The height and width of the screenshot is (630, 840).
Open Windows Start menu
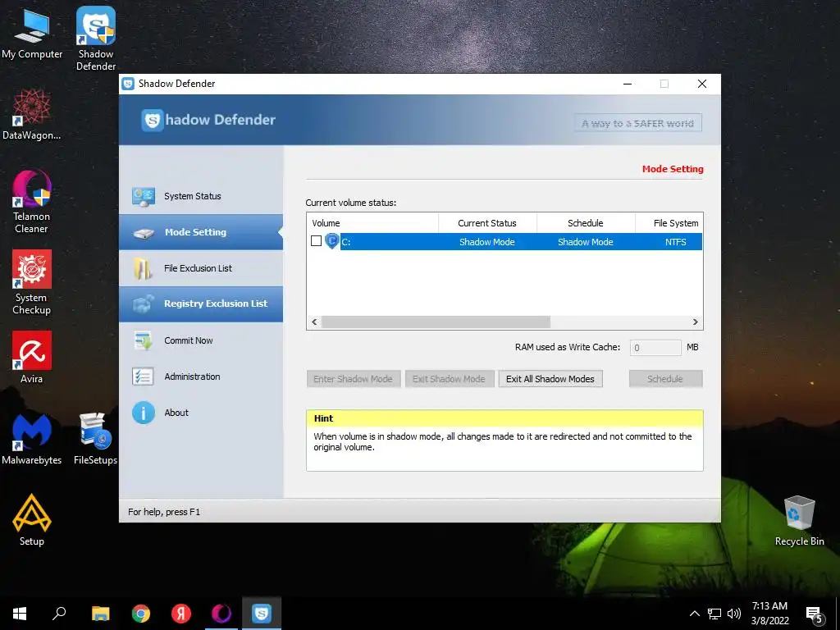point(20,614)
